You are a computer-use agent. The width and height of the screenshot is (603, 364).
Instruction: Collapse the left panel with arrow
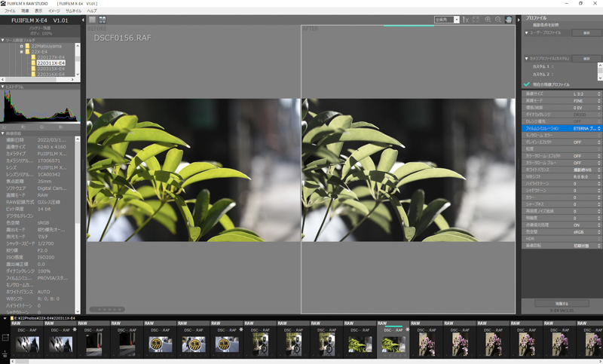[83, 20]
